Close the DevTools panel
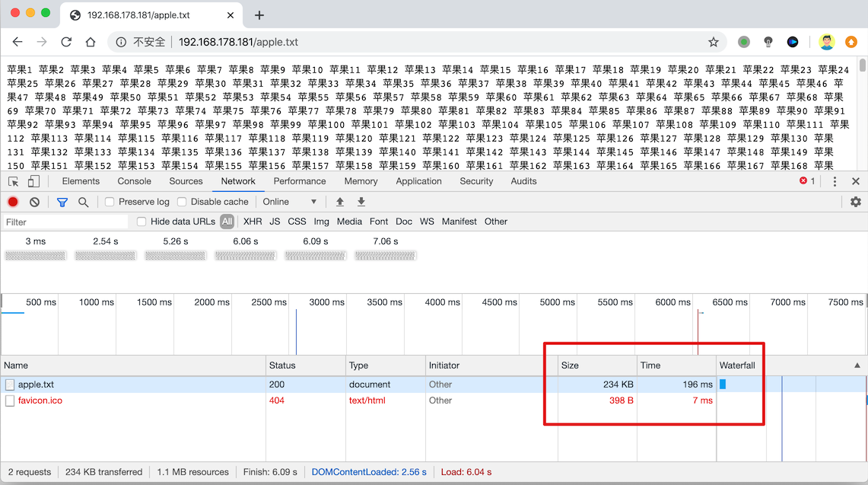 click(855, 181)
